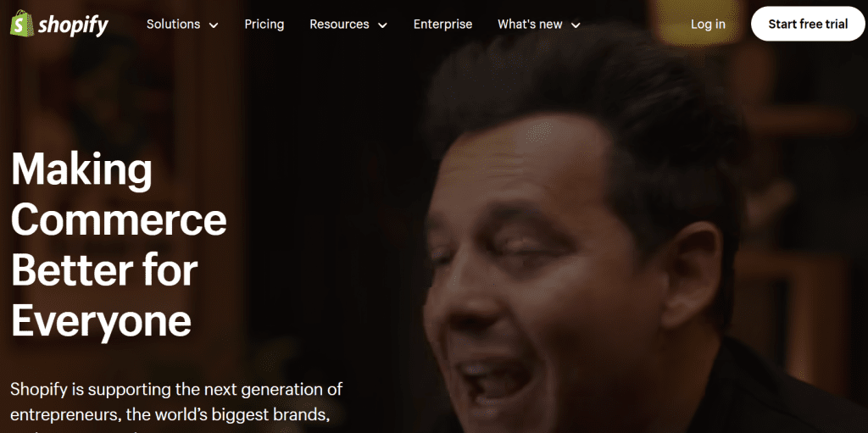Click the Log in link
Screen dimensions: 868x433
tap(708, 25)
